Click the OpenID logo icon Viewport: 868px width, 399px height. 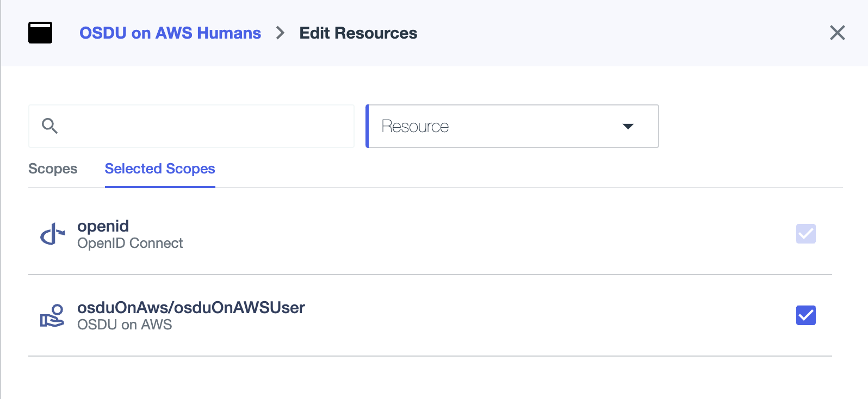[53, 234]
